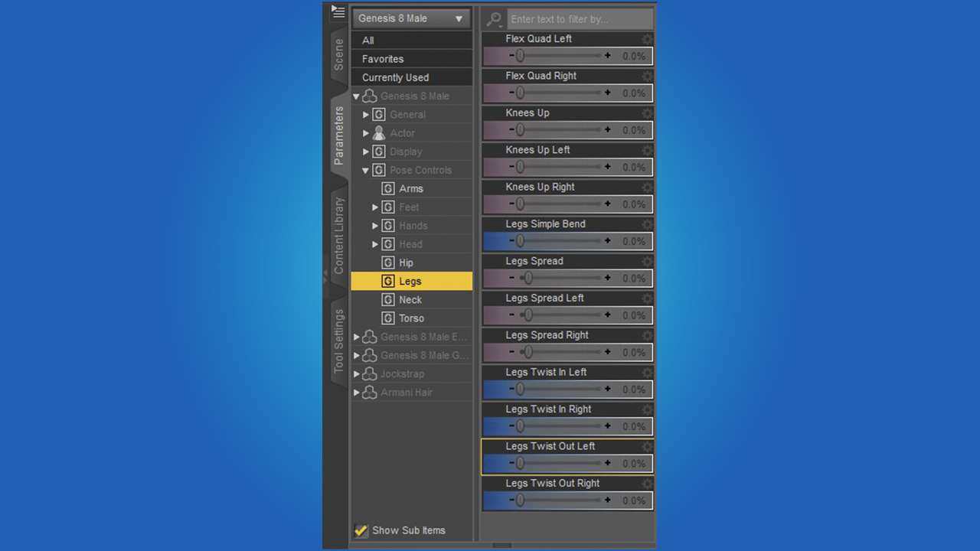Expand the Display group arrow

pos(366,152)
